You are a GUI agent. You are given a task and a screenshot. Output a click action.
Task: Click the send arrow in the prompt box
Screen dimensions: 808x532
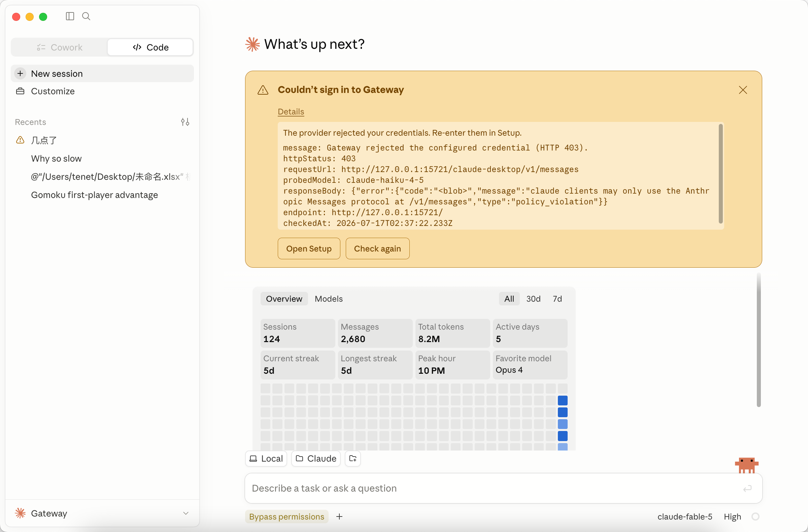[747, 488]
